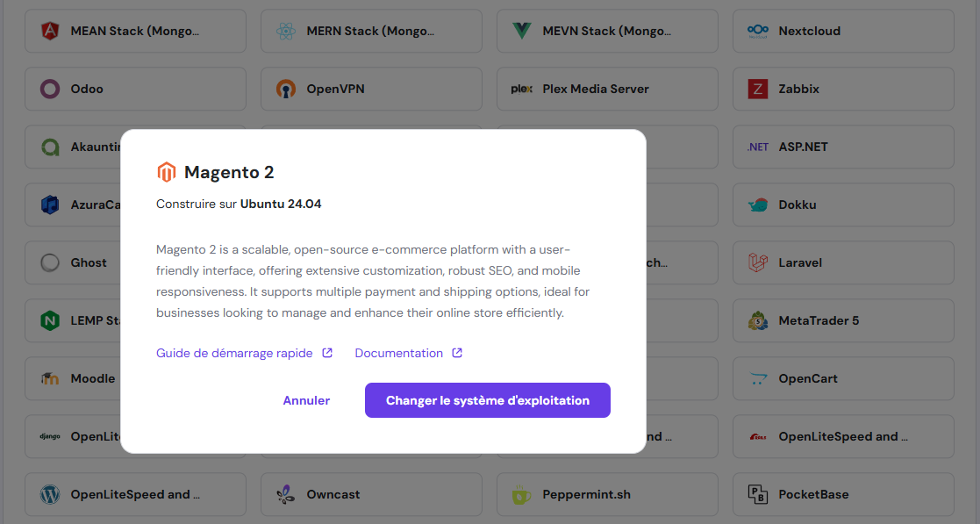Image resolution: width=980 pixels, height=524 pixels.
Task: Click the Owncast icon
Action: tap(285, 494)
